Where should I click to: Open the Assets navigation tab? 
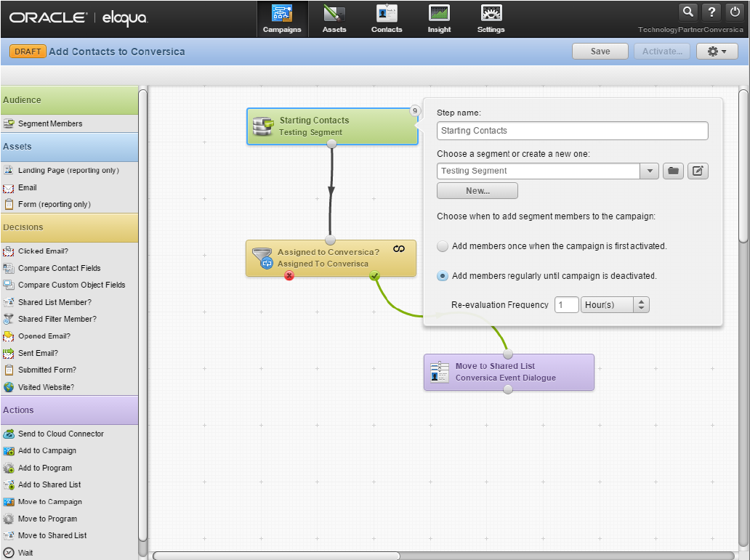tap(334, 19)
